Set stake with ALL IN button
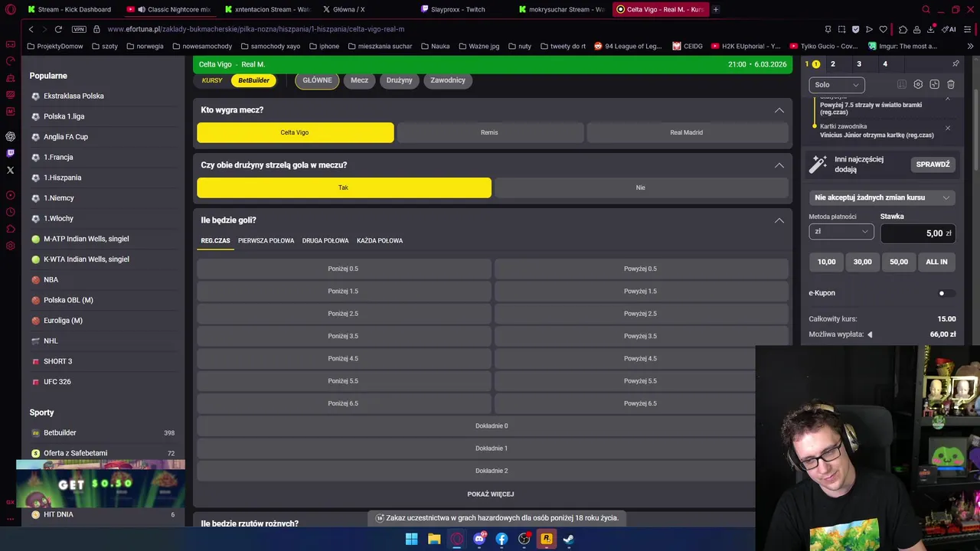 pos(936,262)
